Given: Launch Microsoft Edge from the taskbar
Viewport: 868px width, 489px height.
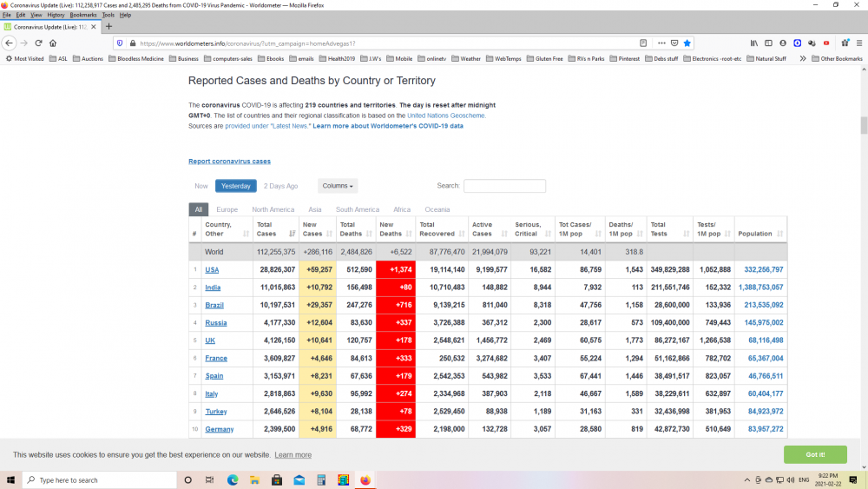Looking at the screenshot, I should 233,480.
